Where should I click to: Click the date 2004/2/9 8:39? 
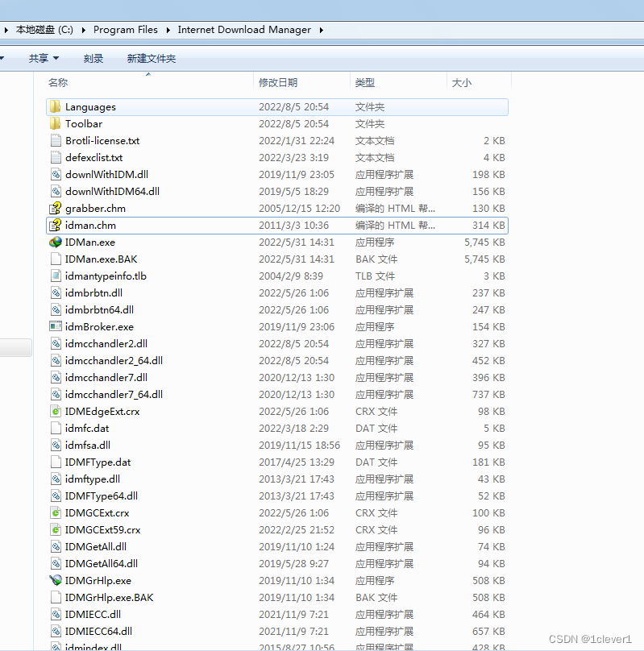[291, 276]
